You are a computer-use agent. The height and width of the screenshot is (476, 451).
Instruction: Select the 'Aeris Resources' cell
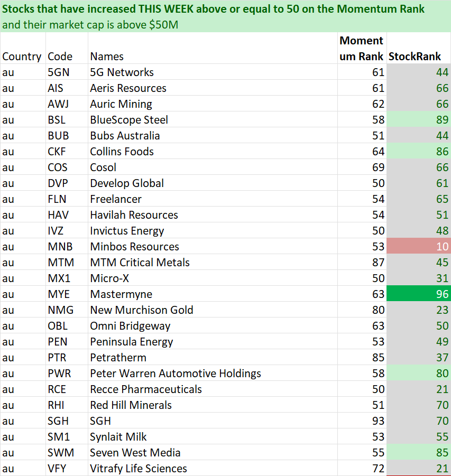(x=213, y=88)
